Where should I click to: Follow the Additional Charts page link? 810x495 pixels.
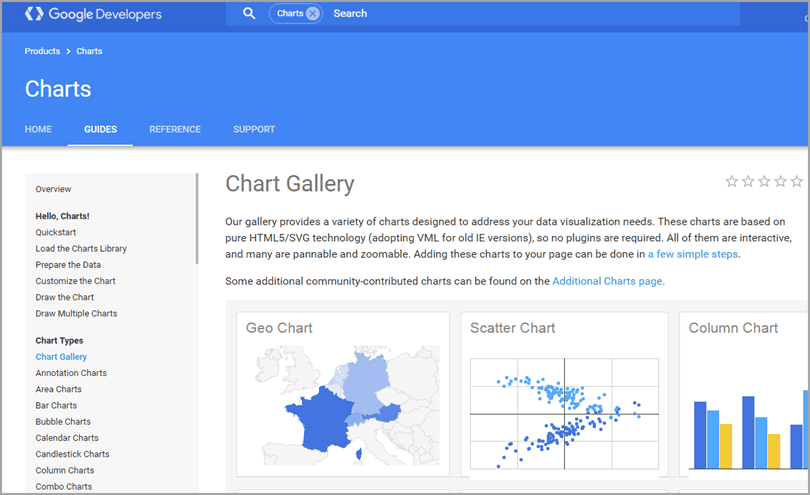click(x=608, y=281)
